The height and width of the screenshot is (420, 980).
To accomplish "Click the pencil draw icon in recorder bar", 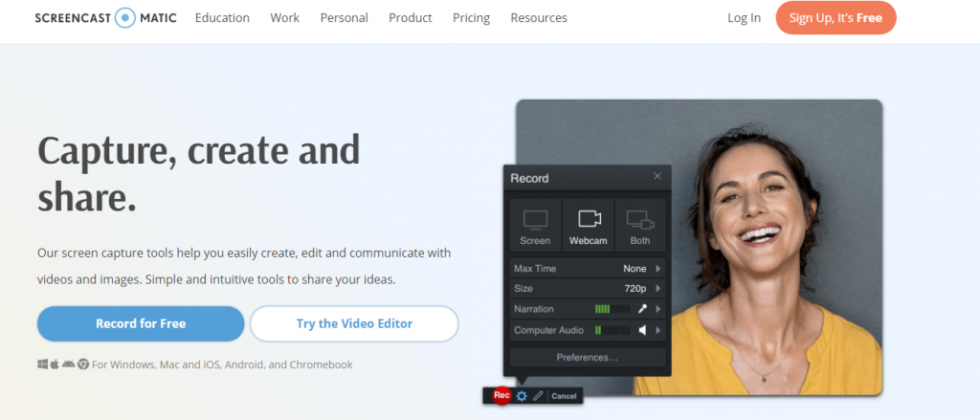I will pyautogui.click(x=538, y=395).
